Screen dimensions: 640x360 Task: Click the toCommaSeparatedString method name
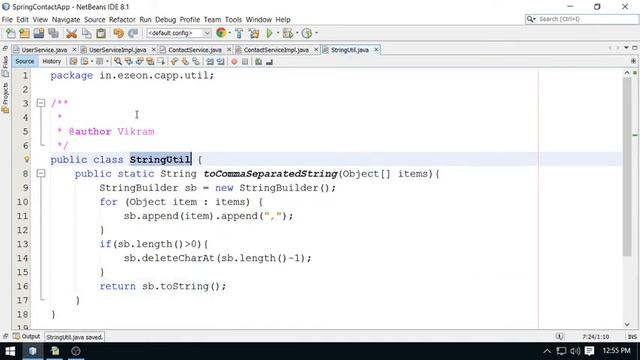point(271,174)
